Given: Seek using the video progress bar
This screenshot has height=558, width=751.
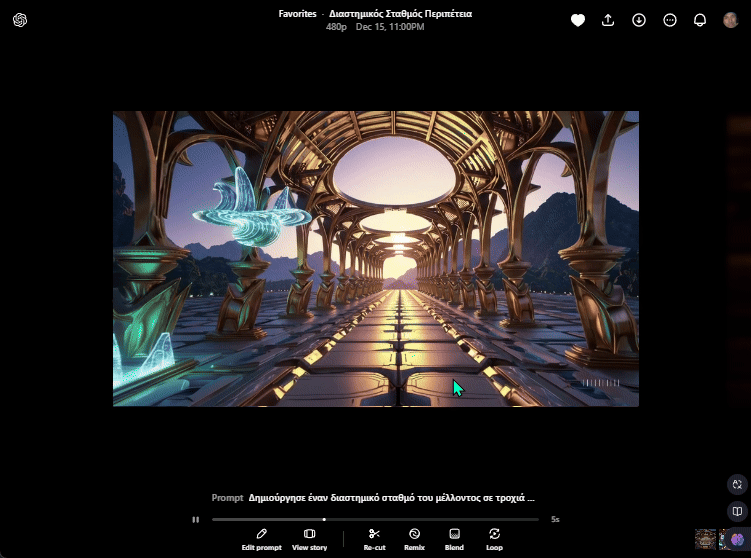Looking at the screenshot, I should pos(375,519).
